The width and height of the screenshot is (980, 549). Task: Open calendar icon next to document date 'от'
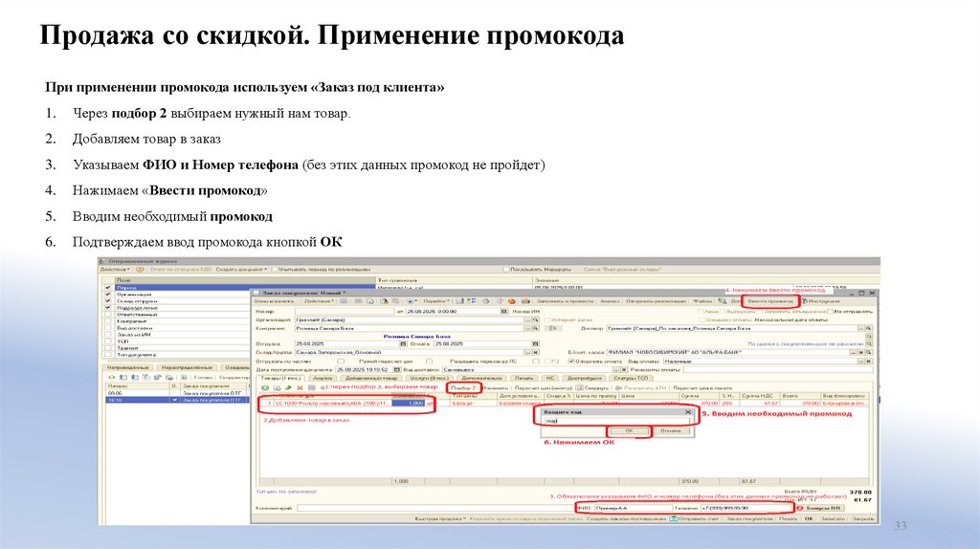point(503,311)
